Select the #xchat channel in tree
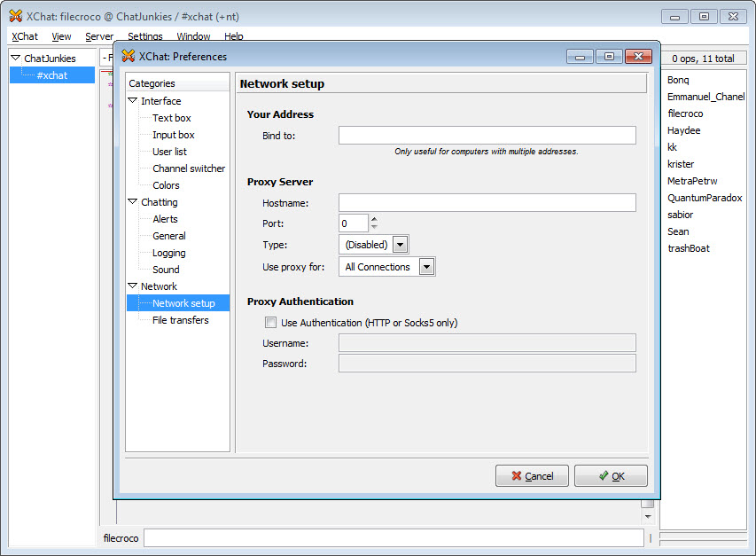The width and height of the screenshot is (756, 556). [52, 75]
